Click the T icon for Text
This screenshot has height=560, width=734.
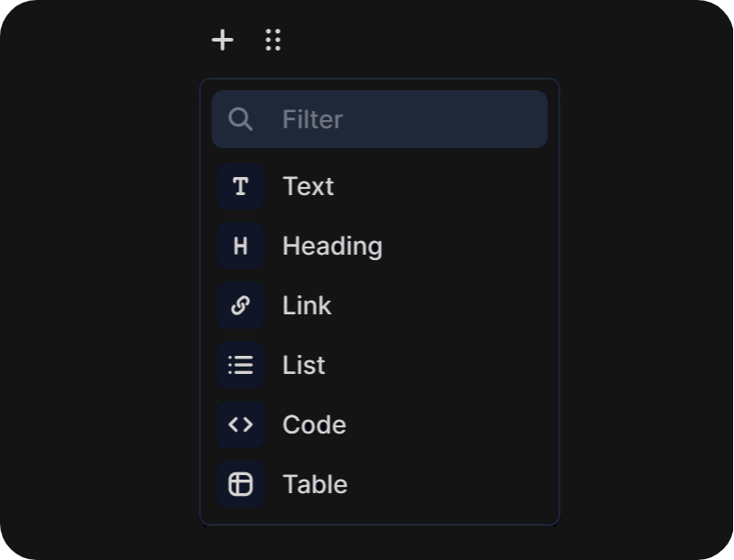coord(240,186)
